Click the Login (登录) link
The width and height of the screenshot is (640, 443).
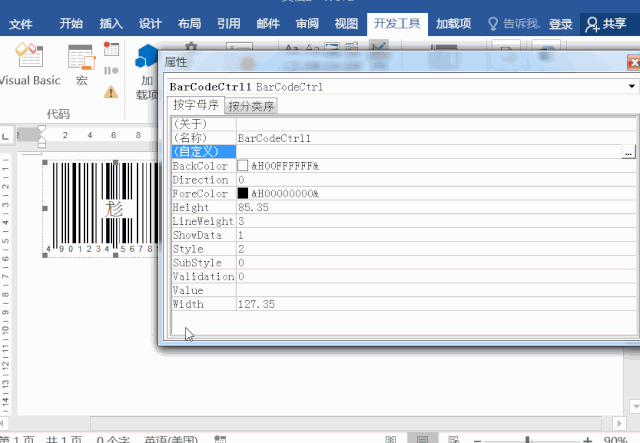[561, 24]
